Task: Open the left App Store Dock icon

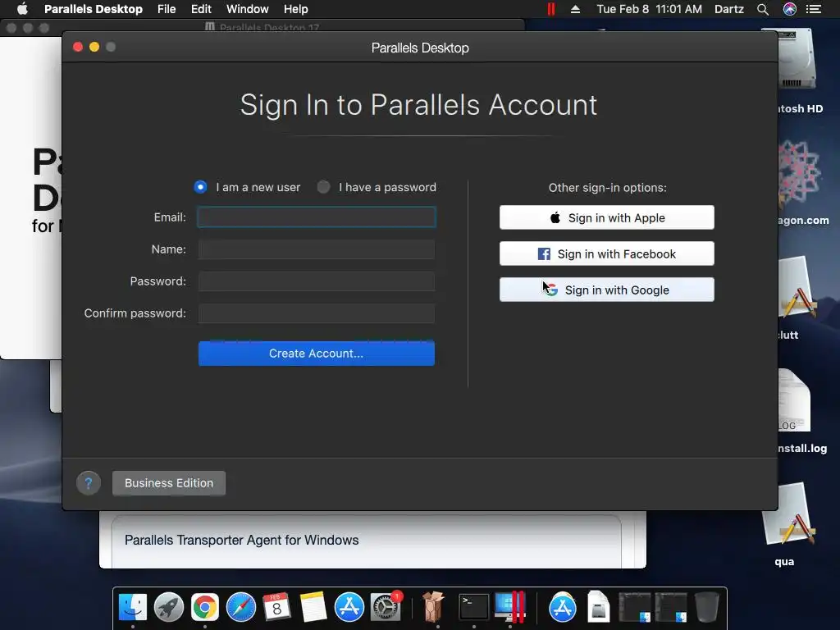Action: (x=349, y=608)
